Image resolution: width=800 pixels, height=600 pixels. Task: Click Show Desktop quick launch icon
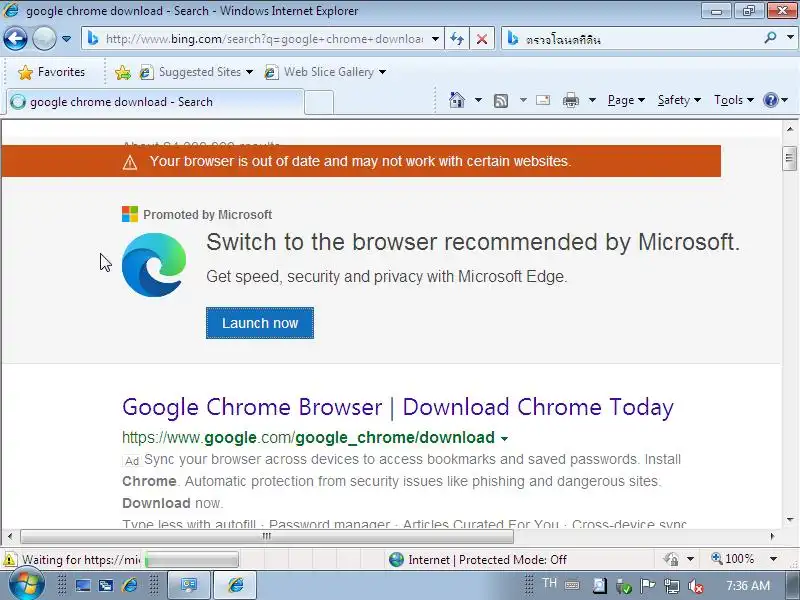coord(83,586)
